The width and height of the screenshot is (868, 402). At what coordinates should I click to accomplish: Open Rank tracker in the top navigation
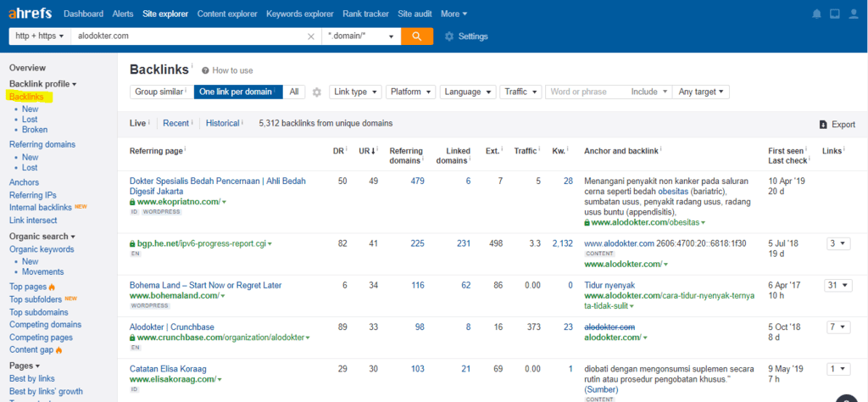coord(365,14)
